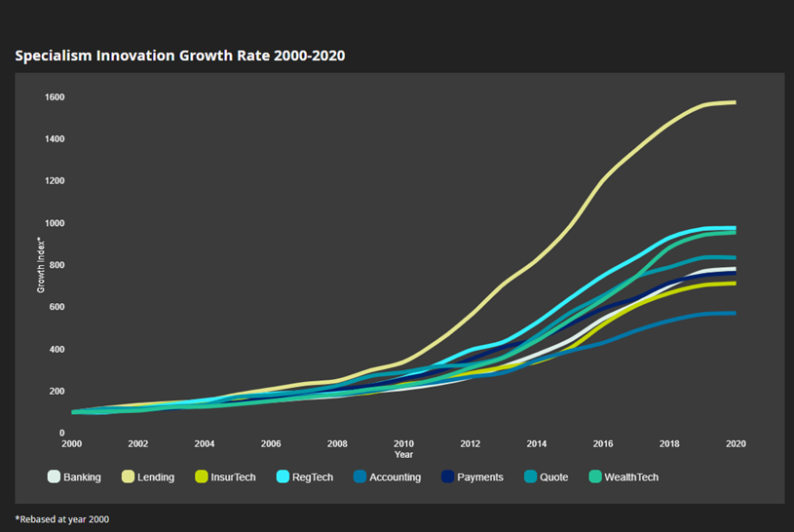
Task: Click the Lending line's endpoint at 2020
Action: [735, 102]
